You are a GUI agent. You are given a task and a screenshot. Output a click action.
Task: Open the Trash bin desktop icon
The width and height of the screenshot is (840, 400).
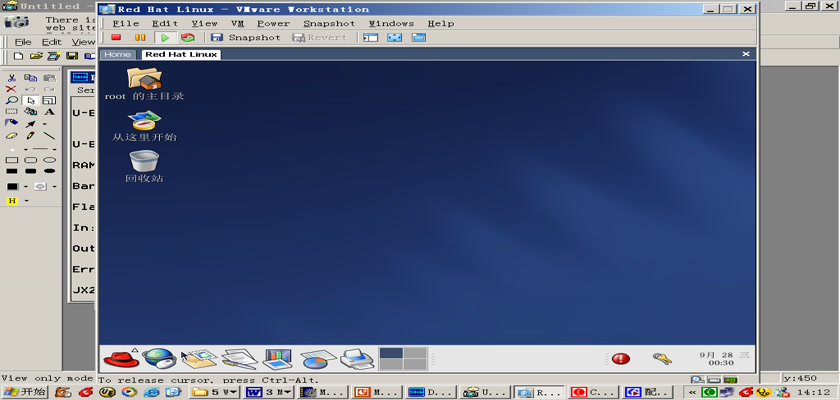tap(144, 167)
